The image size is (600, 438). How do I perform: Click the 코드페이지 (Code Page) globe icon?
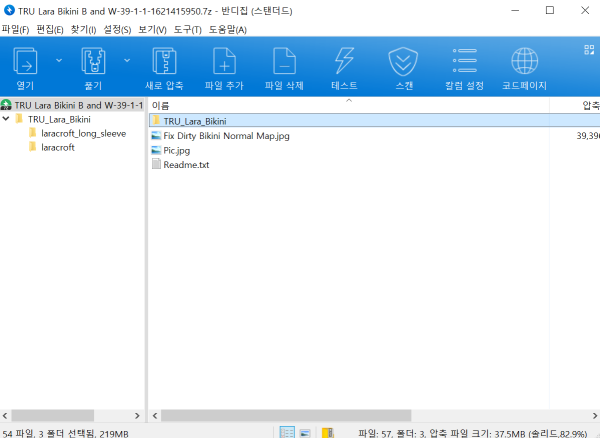(x=524, y=66)
